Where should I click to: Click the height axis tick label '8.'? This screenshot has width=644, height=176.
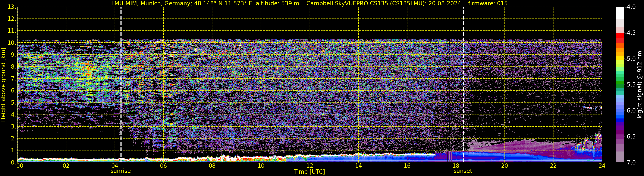pyautogui.click(x=13, y=66)
